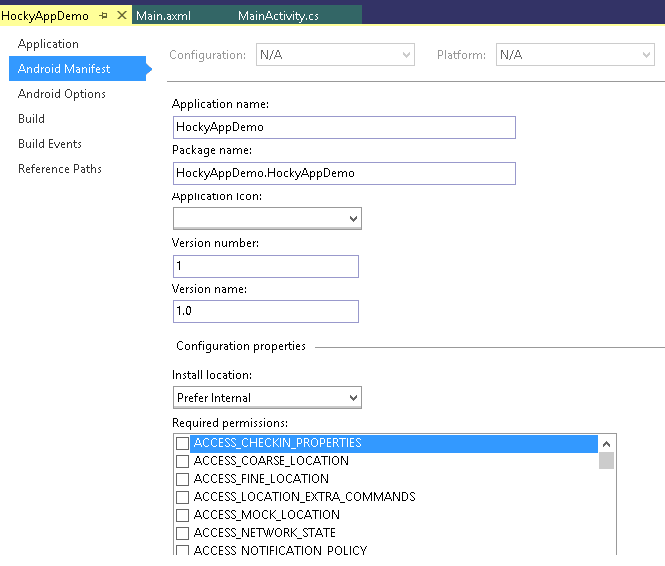665x566 pixels.
Task: Select the ACCESS_MOCK_LOCATION list row text
Action: point(267,515)
